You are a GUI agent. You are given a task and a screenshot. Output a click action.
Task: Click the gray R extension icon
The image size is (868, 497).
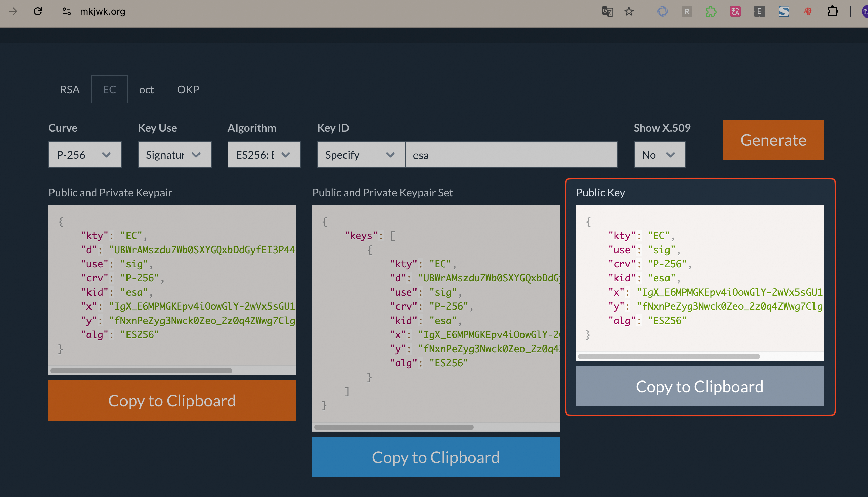[687, 11]
